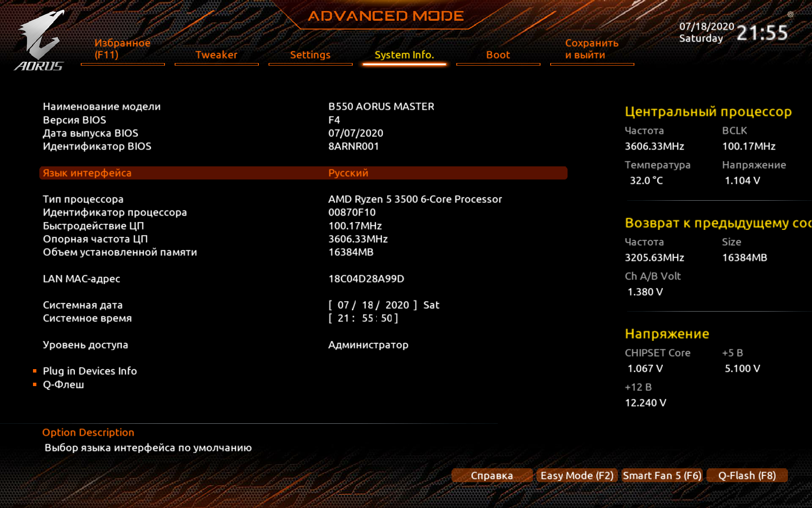Image resolution: width=812 pixels, height=508 pixels.
Task: Launch the Q-Flash (F8) button
Action: 746,476
